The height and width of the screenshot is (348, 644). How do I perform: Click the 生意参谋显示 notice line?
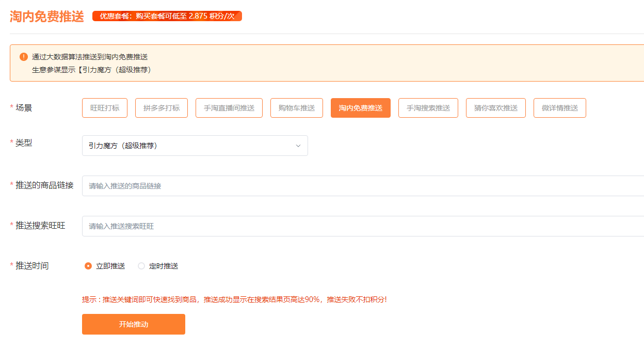91,69
